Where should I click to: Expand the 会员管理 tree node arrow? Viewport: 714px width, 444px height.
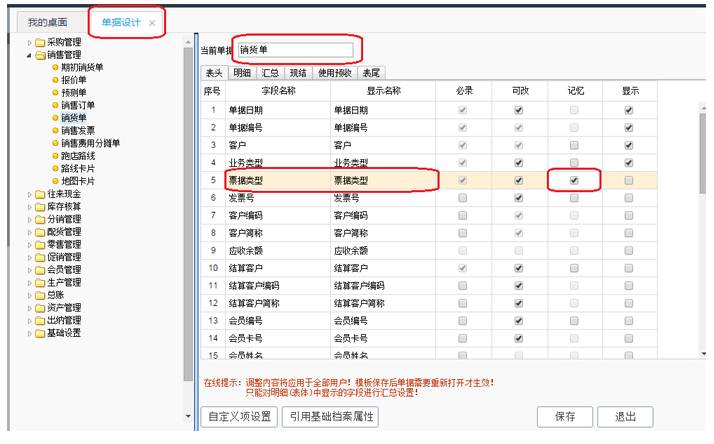click(30, 270)
